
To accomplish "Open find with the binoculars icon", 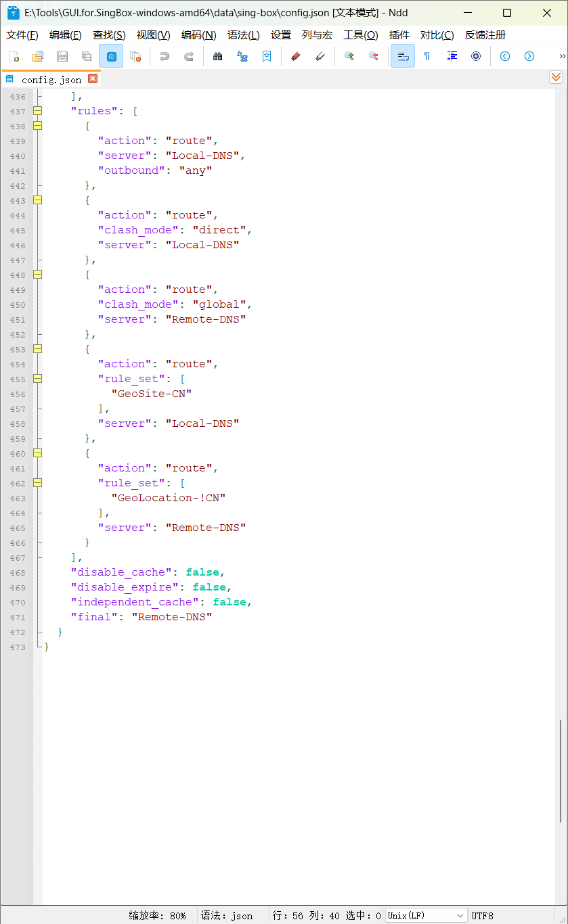I will 218,56.
